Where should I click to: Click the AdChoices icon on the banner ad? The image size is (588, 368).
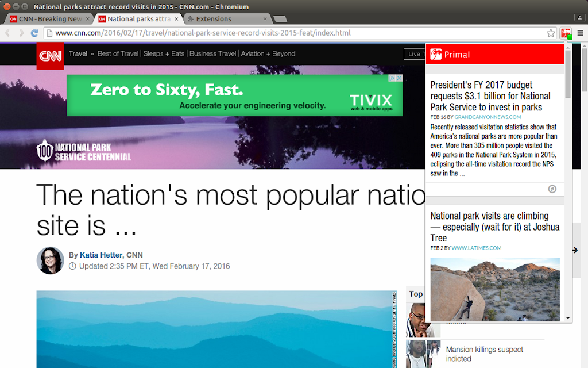click(392, 78)
